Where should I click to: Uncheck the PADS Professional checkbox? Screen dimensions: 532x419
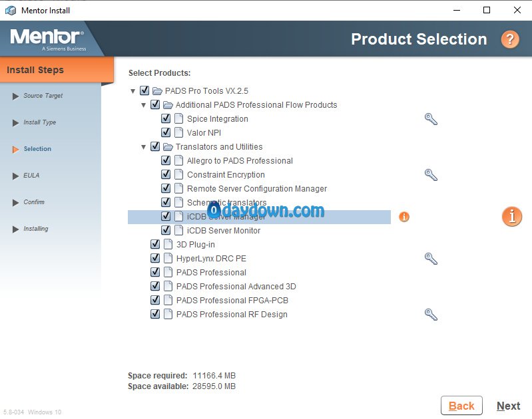(x=155, y=272)
